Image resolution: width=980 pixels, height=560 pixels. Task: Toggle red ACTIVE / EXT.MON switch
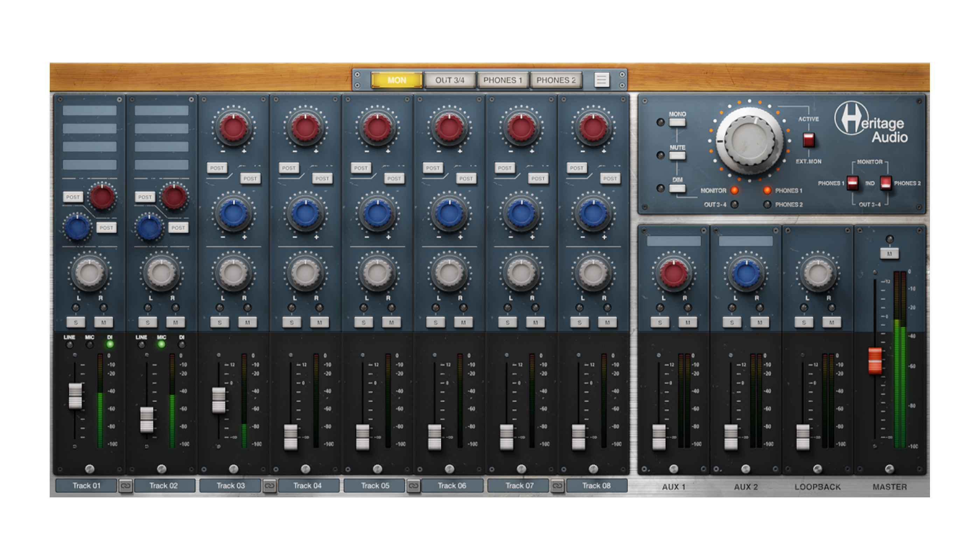808,140
